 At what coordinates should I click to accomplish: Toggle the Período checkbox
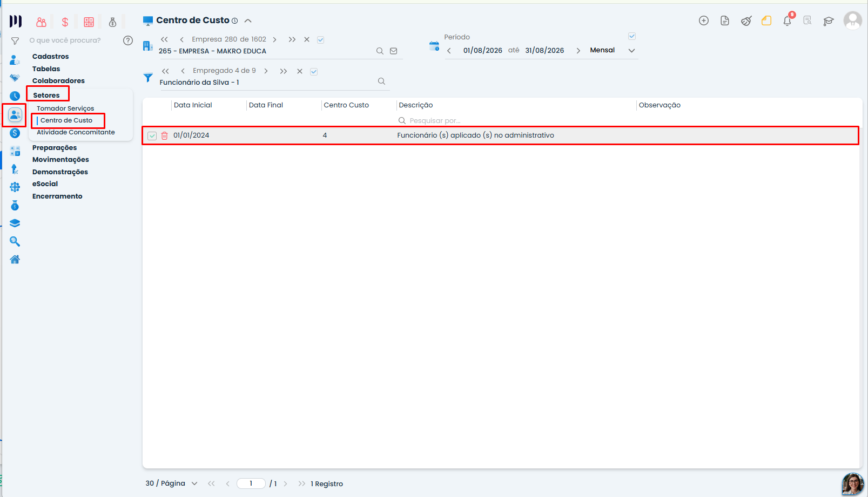(632, 36)
